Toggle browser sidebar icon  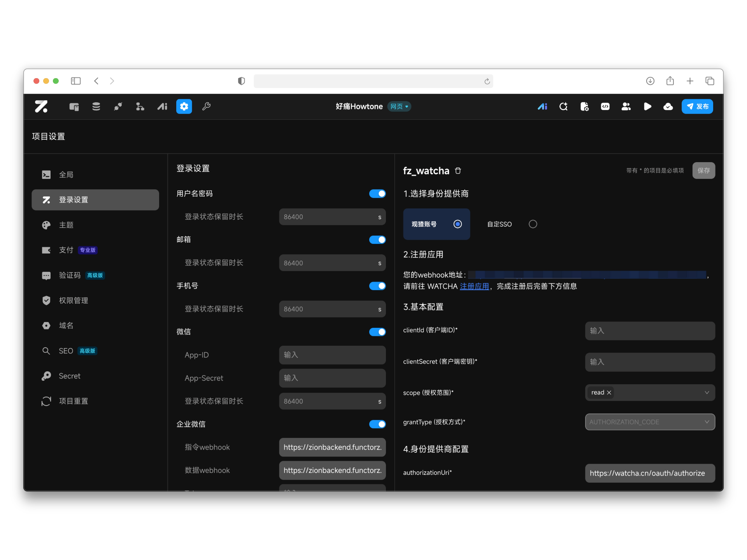[76, 81]
